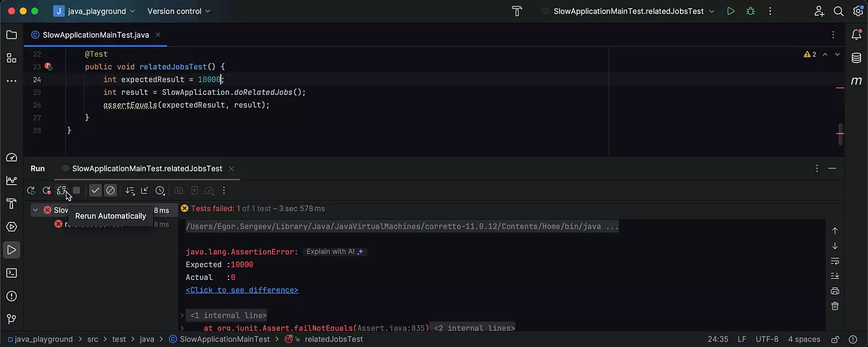Screen dimensions: 868x347
Task: Toggle Show Passed tests checkmark
Action: tap(95, 190)
